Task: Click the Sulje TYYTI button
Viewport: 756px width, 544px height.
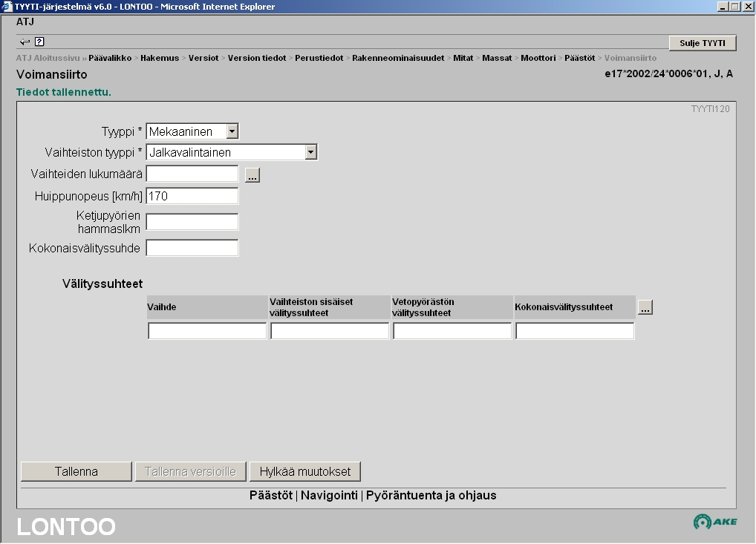Action: click(x=703, y=43)
